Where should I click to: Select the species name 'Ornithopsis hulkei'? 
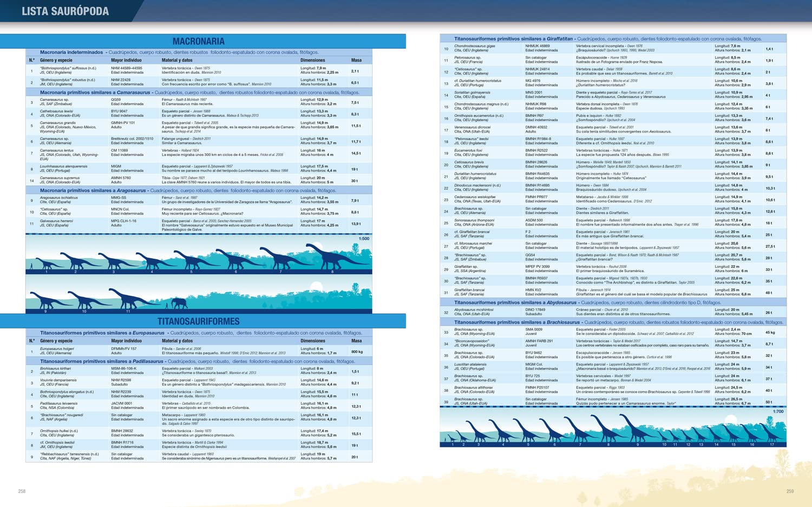pyautogui.click(x=55, y=431)
